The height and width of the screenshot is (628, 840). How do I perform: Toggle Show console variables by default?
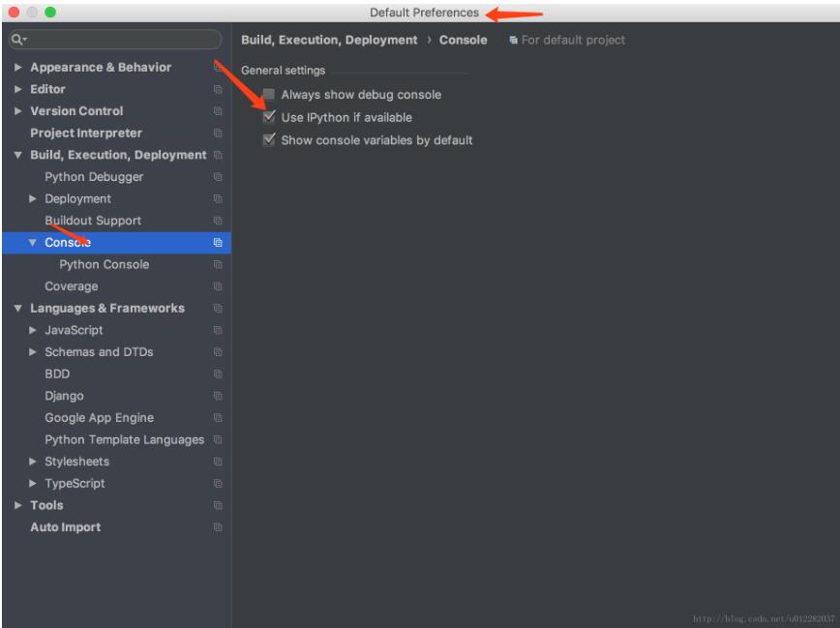click(x=269, y=140)
